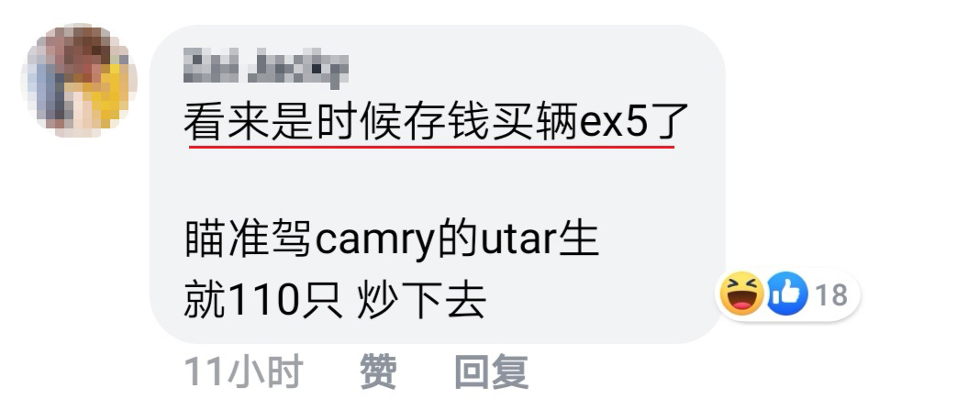Image resolution: width=980 pixels, height=399 pixels.
Task: Like the comment with the 赞 button
Action: click(377, 371)
